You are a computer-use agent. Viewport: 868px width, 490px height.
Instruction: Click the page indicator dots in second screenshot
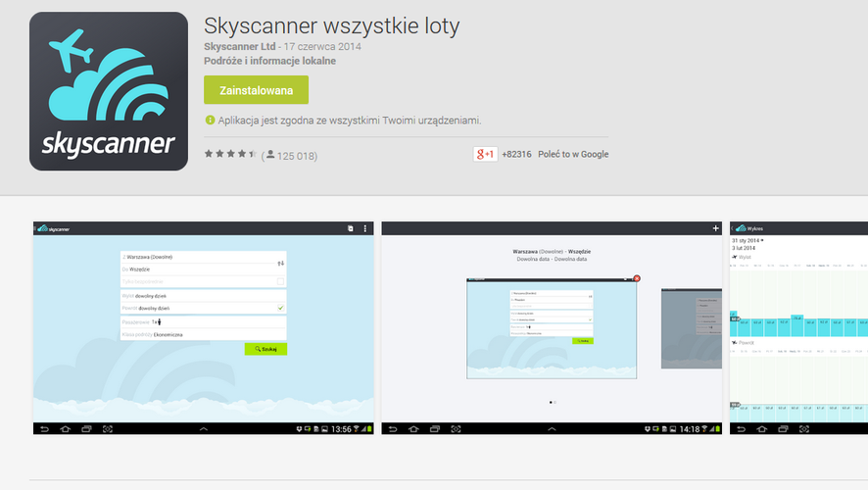(553, 403)
